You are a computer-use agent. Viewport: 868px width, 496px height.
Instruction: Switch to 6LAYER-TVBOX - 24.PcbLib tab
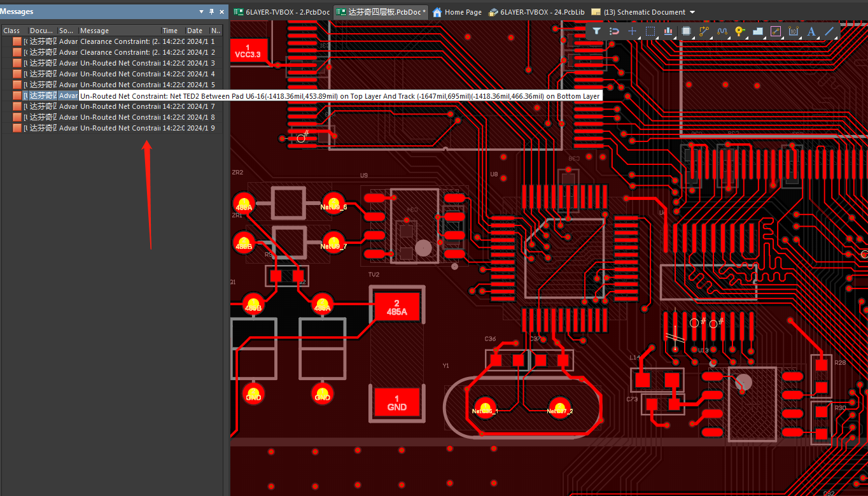pyautogui.click(x=536, y=12)
